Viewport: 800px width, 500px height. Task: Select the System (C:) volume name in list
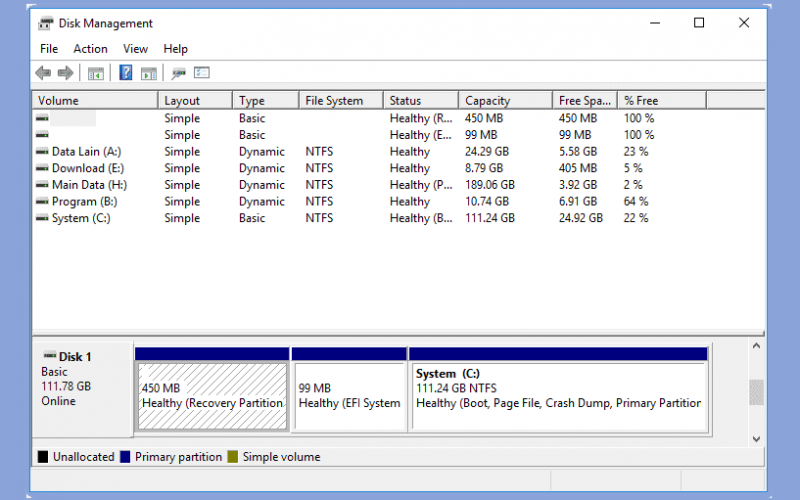pyautogui.click(x=81, y=218)
